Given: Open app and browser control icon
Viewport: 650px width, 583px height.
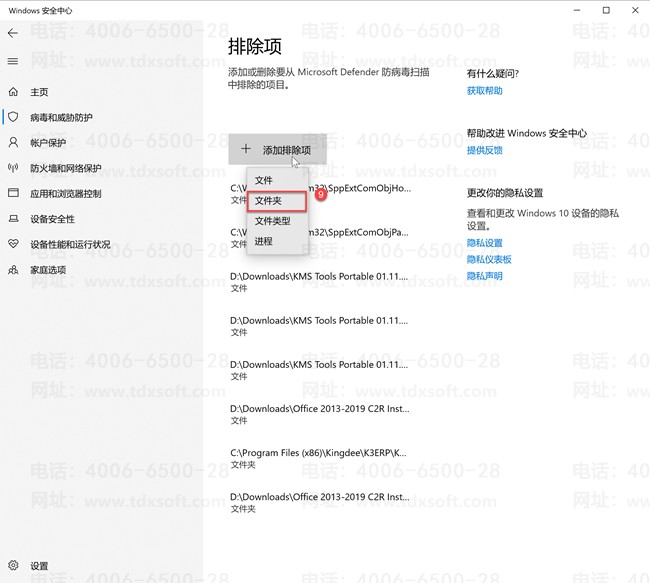Looking at the screenshot, I should click(x=13, y=193).
